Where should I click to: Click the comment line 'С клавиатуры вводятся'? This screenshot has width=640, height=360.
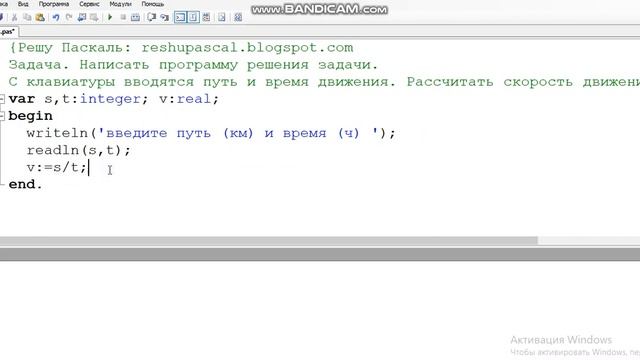(324, 82)
